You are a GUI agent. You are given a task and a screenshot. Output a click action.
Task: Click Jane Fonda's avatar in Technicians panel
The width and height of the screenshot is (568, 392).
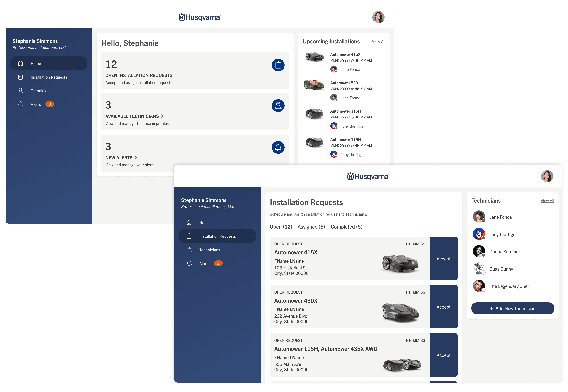[x=479, y=217]
